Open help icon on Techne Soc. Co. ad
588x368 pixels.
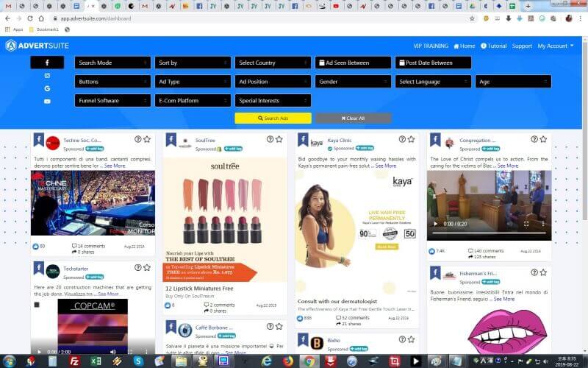pyautogui.click(x=138, y=139)
